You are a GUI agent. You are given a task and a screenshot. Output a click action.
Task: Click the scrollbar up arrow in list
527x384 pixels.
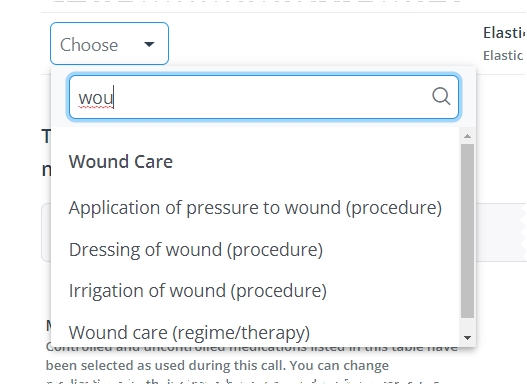467,136
